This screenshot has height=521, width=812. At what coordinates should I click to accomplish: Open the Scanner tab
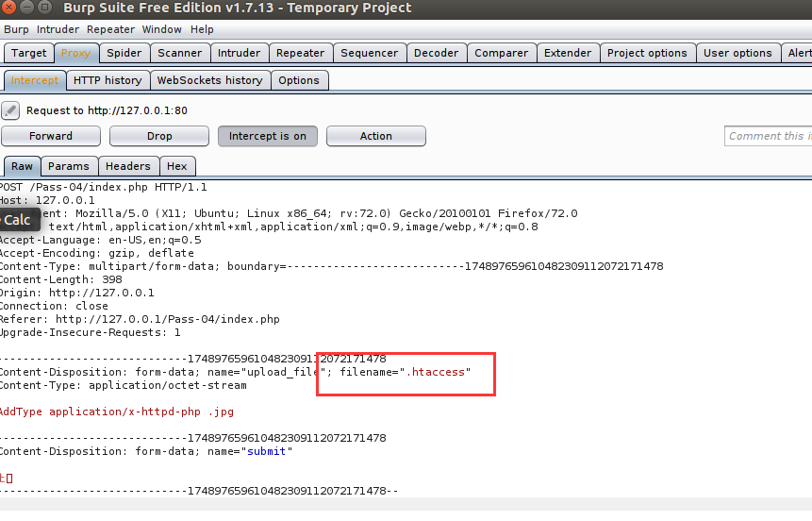[x=180, y=53]
